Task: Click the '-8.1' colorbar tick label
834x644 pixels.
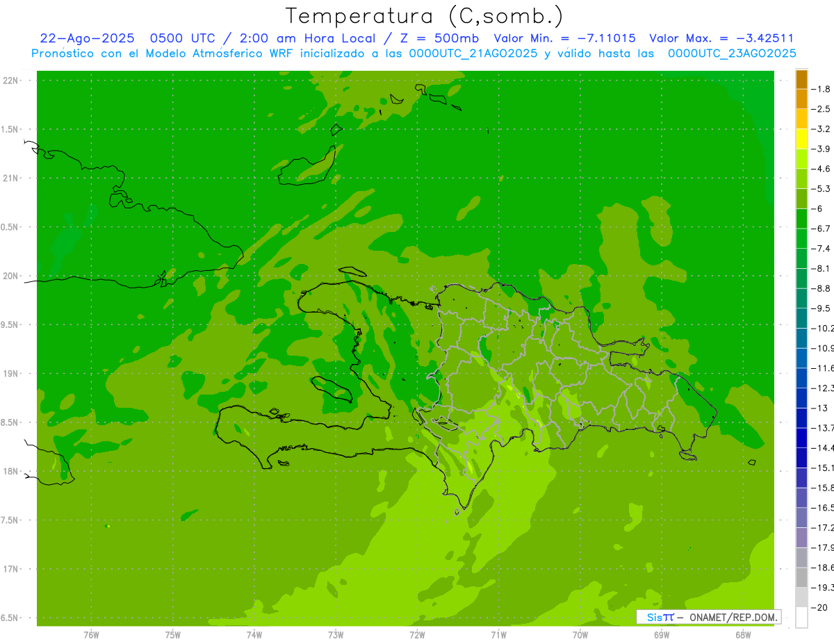Action: [821, 269]
